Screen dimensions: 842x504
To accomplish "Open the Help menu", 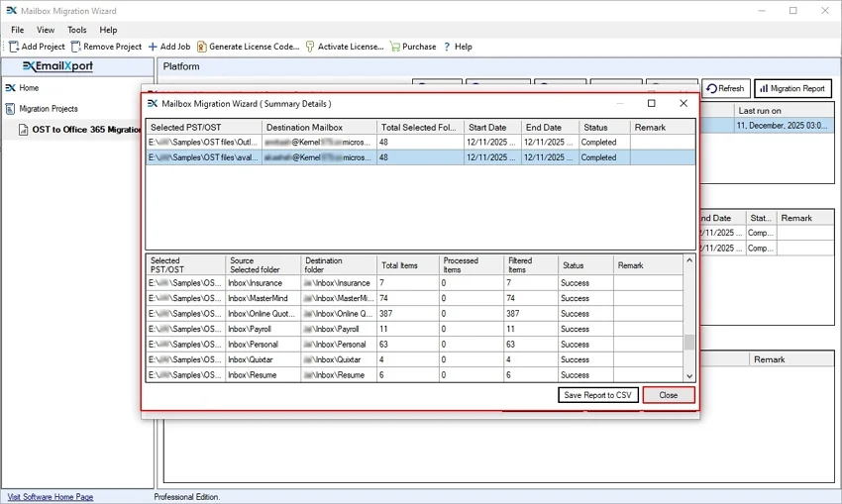I will tap(108, 30).
